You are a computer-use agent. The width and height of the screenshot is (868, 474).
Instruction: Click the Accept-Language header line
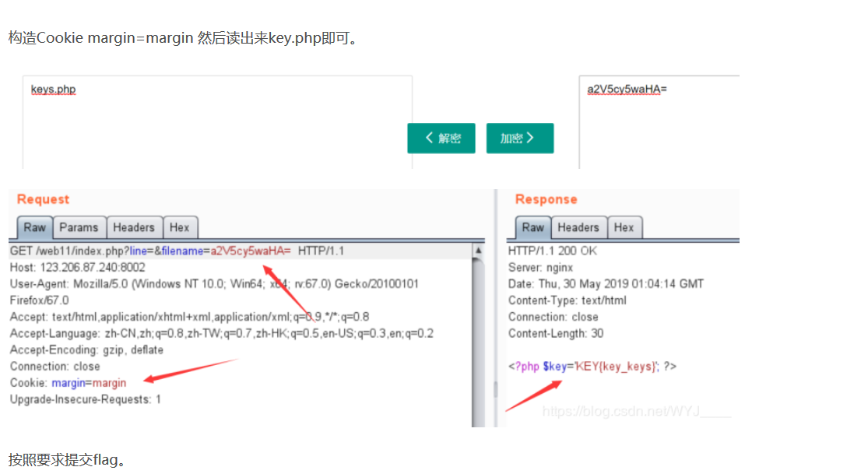(x=221, y=333)
